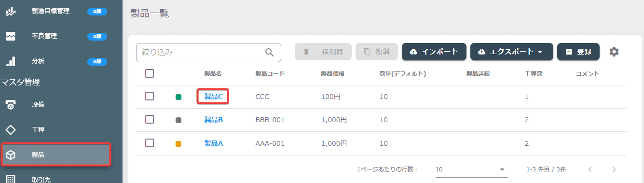Open the 製品B link
Image resolution: width=644 pixels, height=183 pixels.
[214, 120]
